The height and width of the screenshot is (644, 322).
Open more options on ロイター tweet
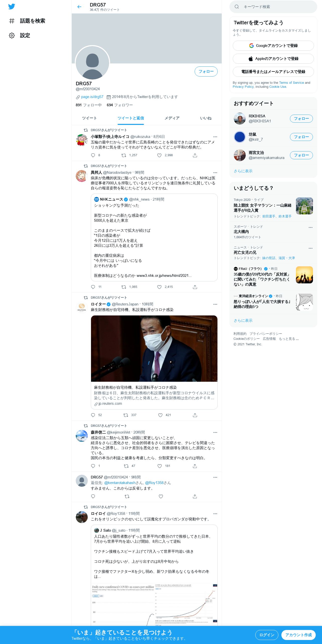tap(215, 304)
